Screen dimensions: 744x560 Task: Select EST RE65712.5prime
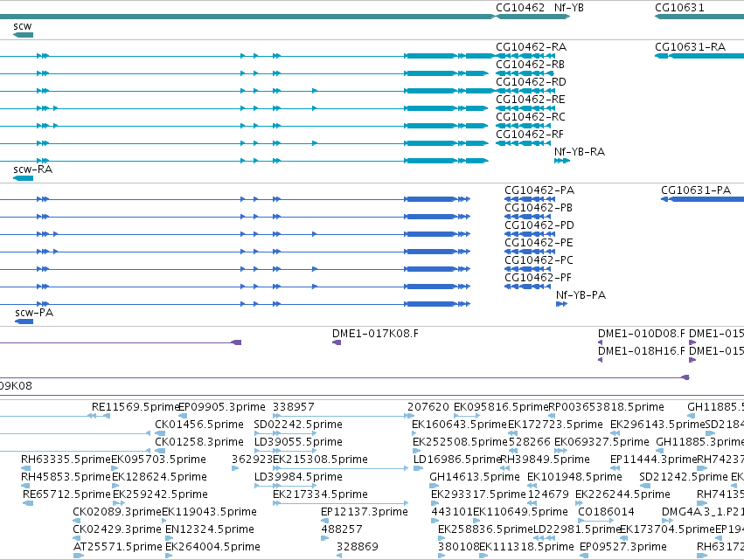[x=66, y=495]
